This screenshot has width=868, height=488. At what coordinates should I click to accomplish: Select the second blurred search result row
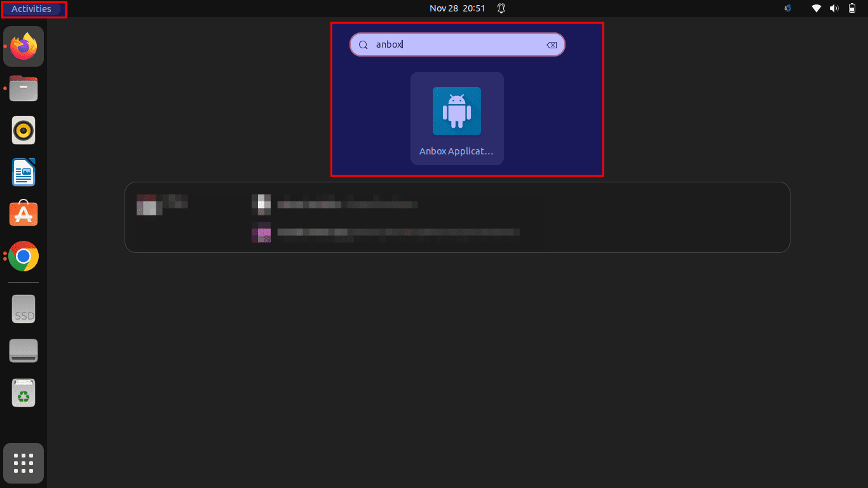pos(385,234)
